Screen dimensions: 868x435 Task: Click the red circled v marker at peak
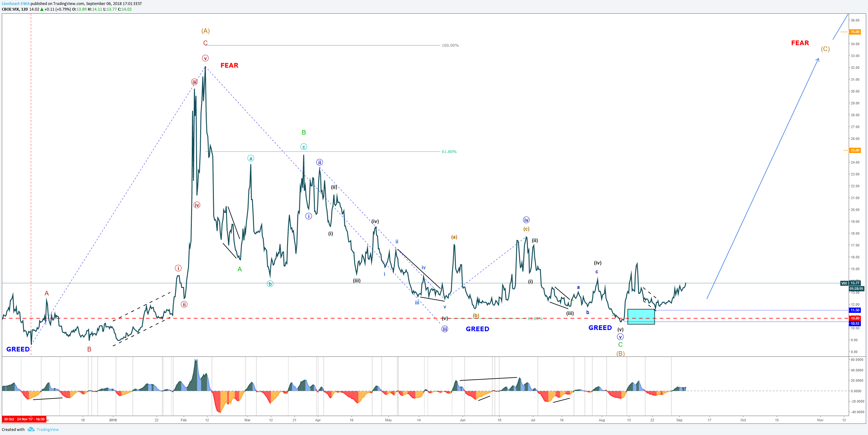click(x=205, y=58)
